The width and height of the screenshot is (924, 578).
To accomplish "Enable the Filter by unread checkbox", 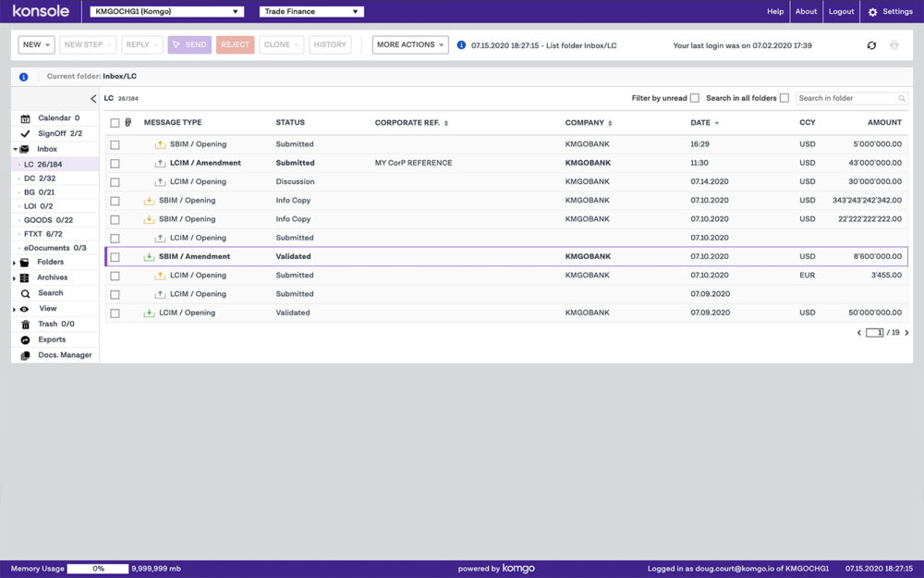I will click(695, 98).
